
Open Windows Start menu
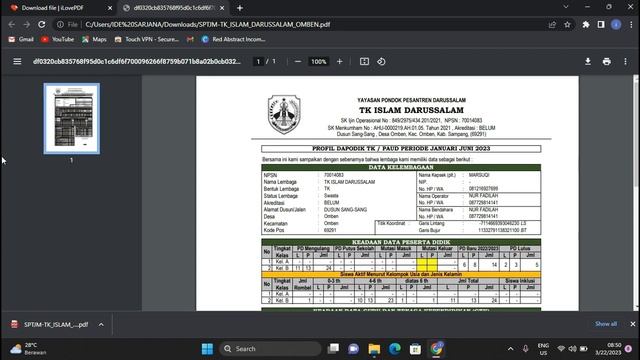click(x=207, y=349)
